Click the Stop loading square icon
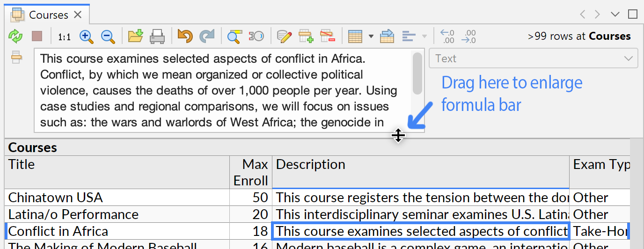 37,36
